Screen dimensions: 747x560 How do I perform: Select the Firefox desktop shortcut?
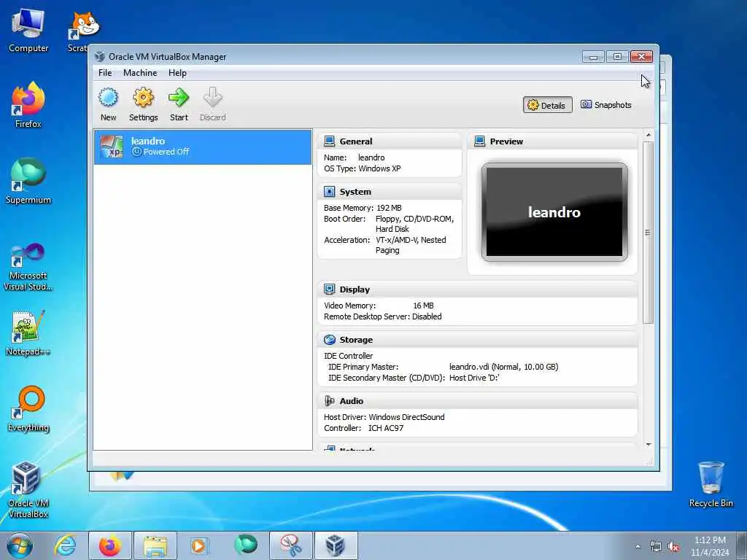[28, 105]
